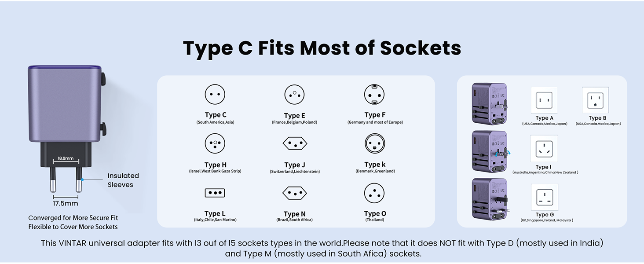Viewport: 644px width, 264px height.
Task: Click the 17.5mm pin spacing measurement
Action: point(66,203)
